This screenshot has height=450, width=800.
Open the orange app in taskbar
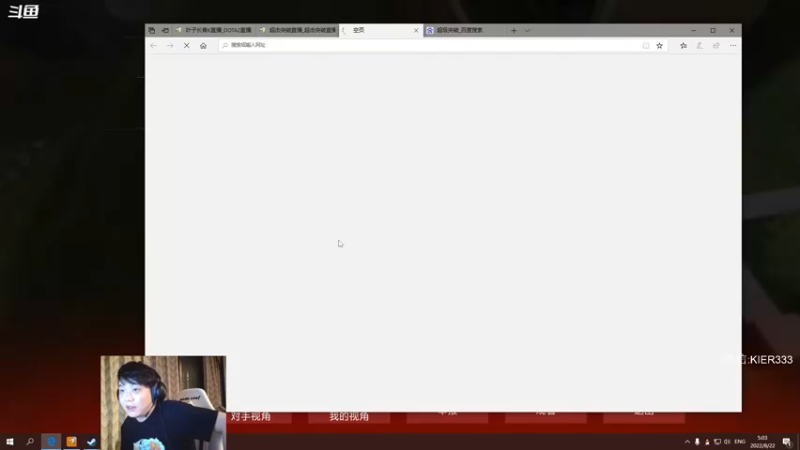(71, 442)
